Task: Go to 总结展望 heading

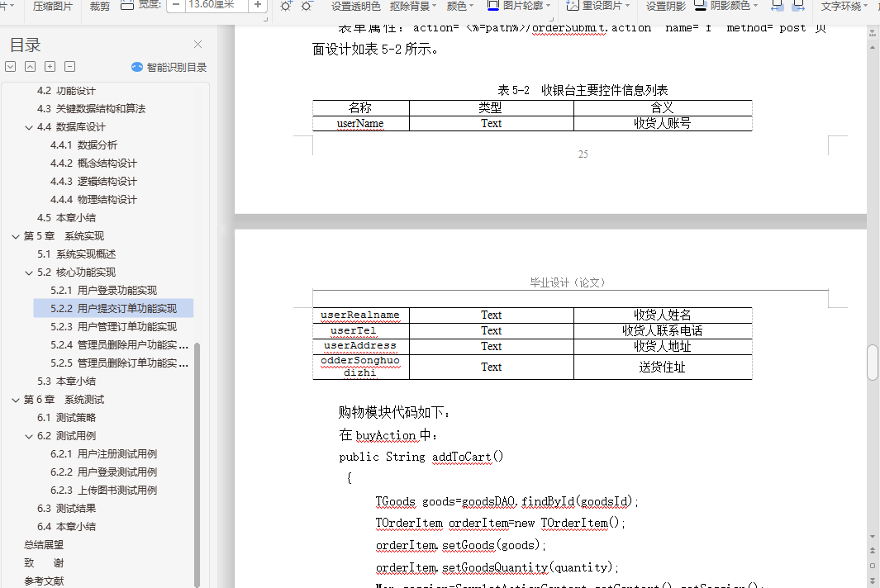Action: pos(44,545)
